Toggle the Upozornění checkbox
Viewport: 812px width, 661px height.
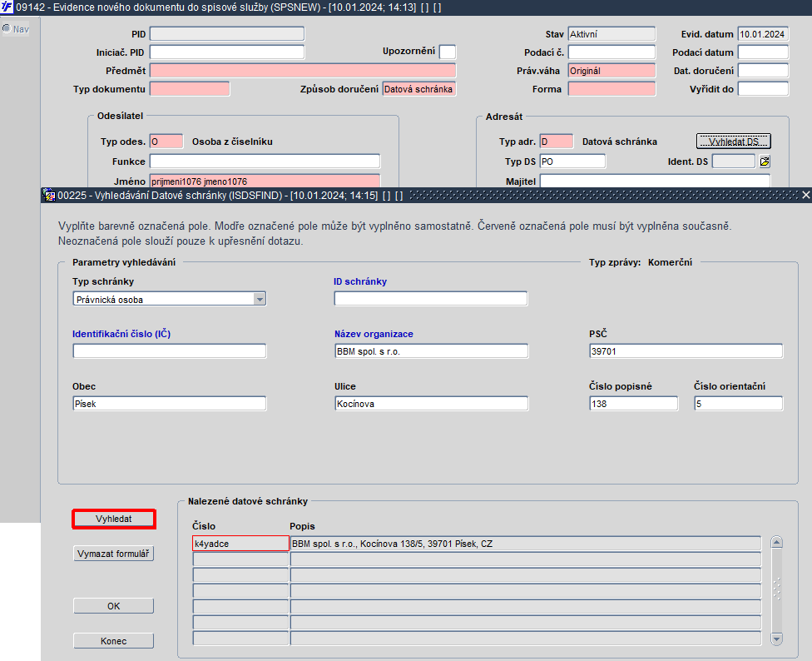448,52
